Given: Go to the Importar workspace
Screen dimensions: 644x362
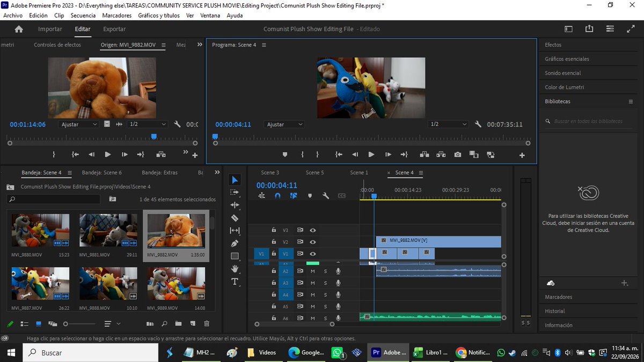Looking at the screenshot, I should pos(50,29).
